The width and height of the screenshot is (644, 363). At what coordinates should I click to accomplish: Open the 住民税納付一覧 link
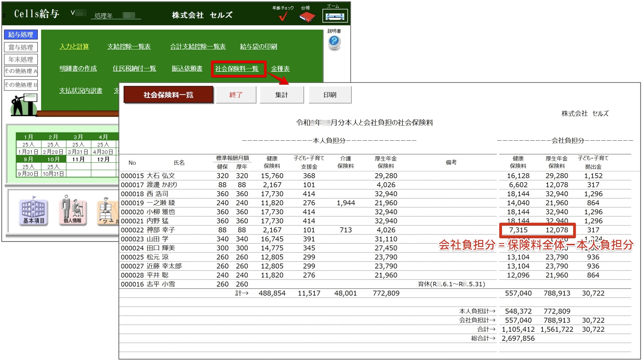[x=134, y=69]
